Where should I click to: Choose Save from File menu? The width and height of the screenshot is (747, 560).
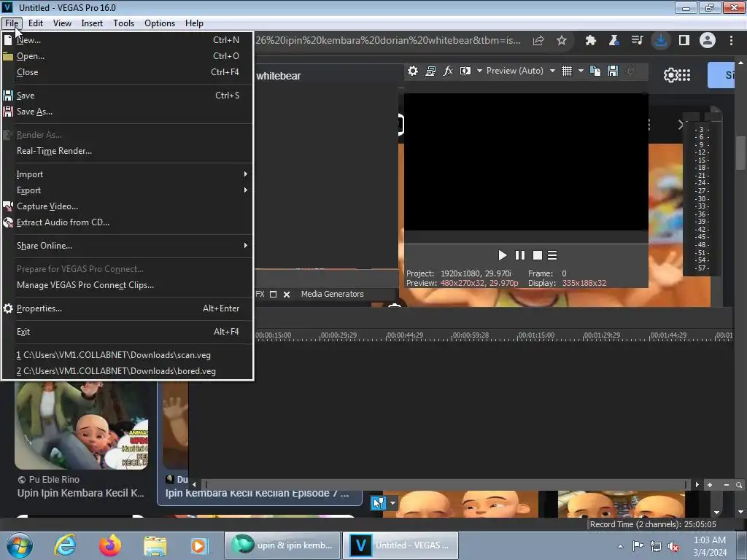tap(127, 96)
